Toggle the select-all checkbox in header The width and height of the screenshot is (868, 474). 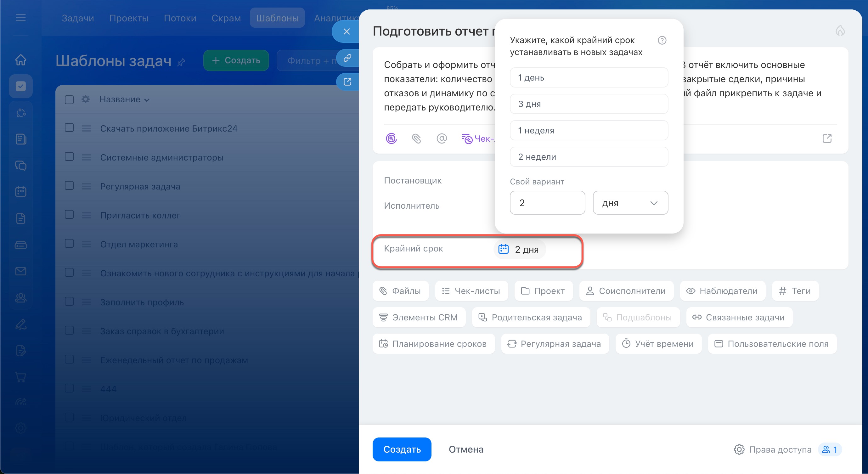70,100
